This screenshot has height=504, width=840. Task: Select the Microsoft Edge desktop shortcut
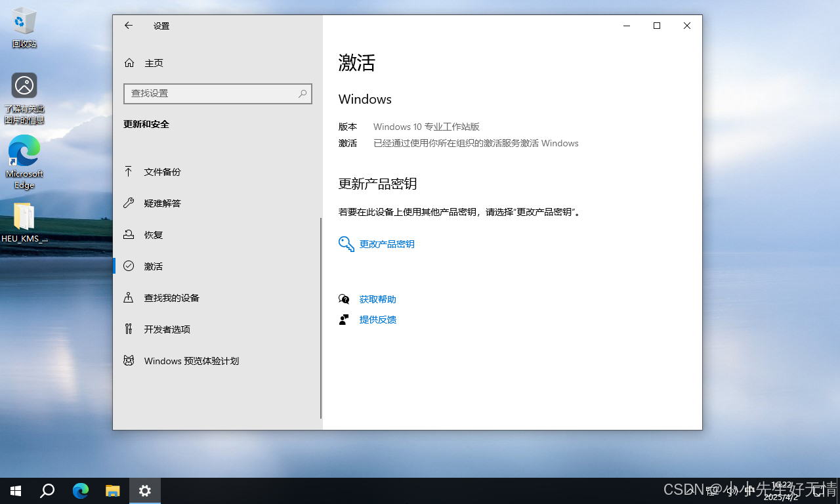coord(24,162)
